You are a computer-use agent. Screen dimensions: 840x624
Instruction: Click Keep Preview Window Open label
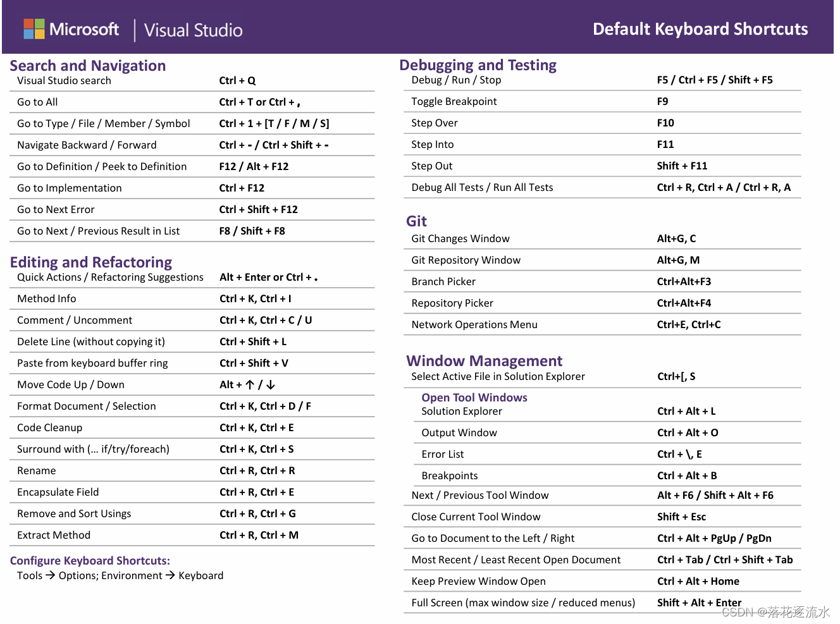pos(478,582)
